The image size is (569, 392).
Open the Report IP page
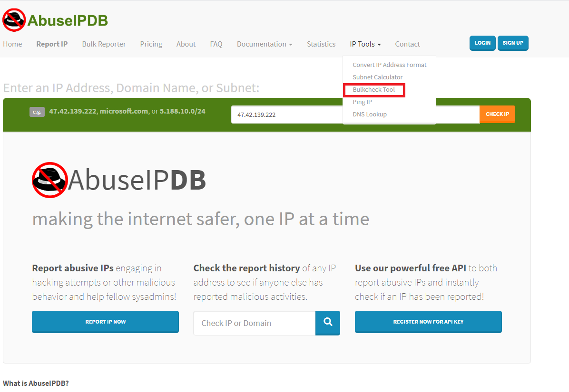pos(52,44)
